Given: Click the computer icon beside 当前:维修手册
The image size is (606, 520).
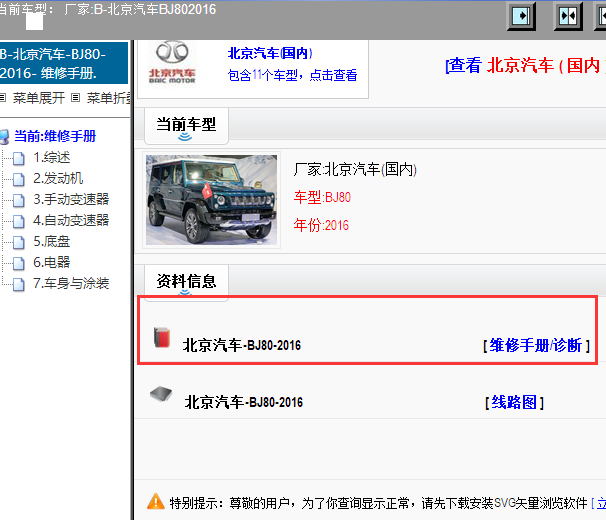Looking at the screenshot, I should click(x=4, y=137).
